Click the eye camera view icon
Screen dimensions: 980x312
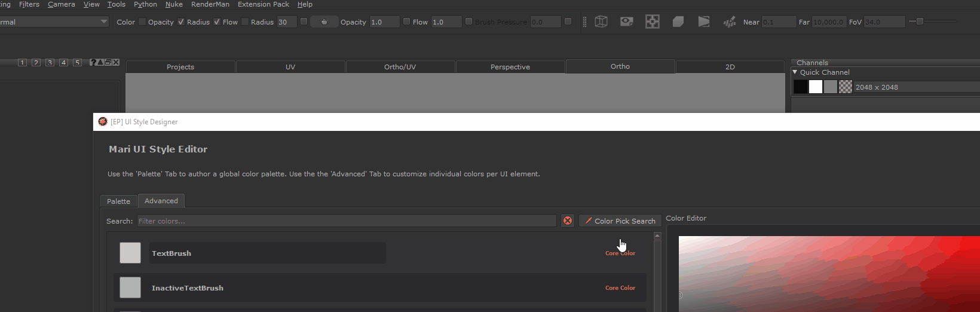[626, 22]
